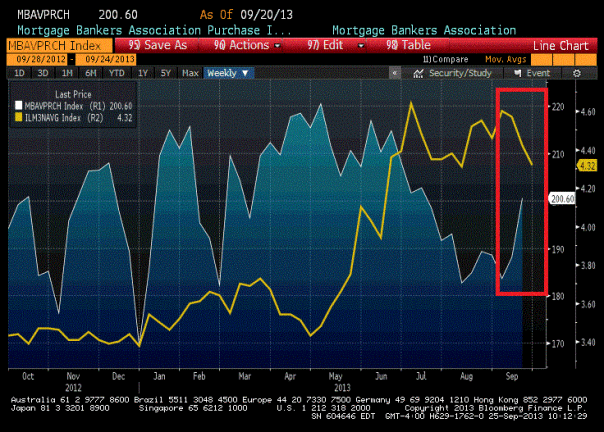Click the first Mov. Avgs input box
Screen dimensions: 604x432
click(x=541, y=60)
